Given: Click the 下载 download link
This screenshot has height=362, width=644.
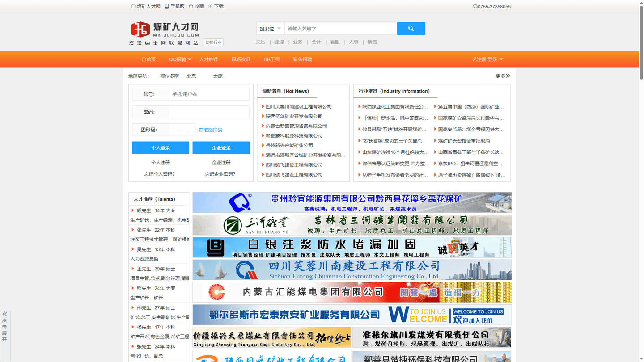Looking at the screenshot, I should (216, 6).
